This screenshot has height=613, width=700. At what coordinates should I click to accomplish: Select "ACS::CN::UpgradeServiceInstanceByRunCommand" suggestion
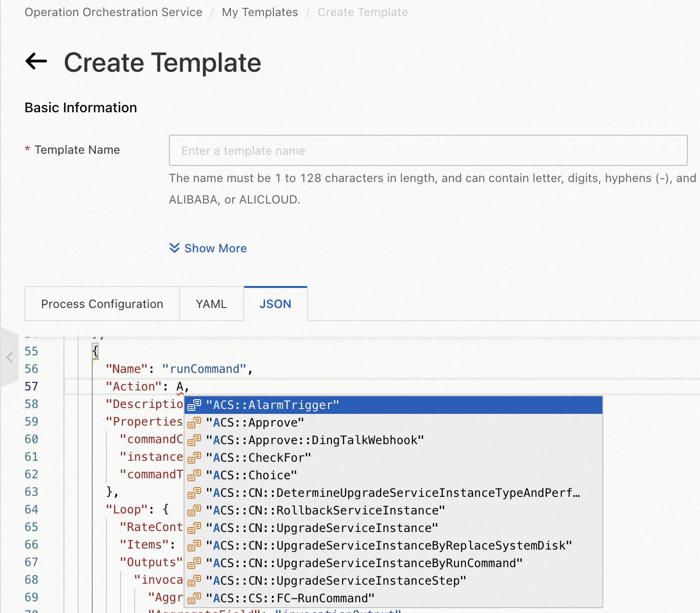(393, 563)
